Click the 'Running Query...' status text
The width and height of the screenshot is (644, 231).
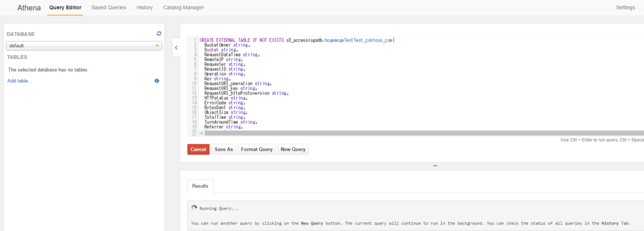click(218, 208)
